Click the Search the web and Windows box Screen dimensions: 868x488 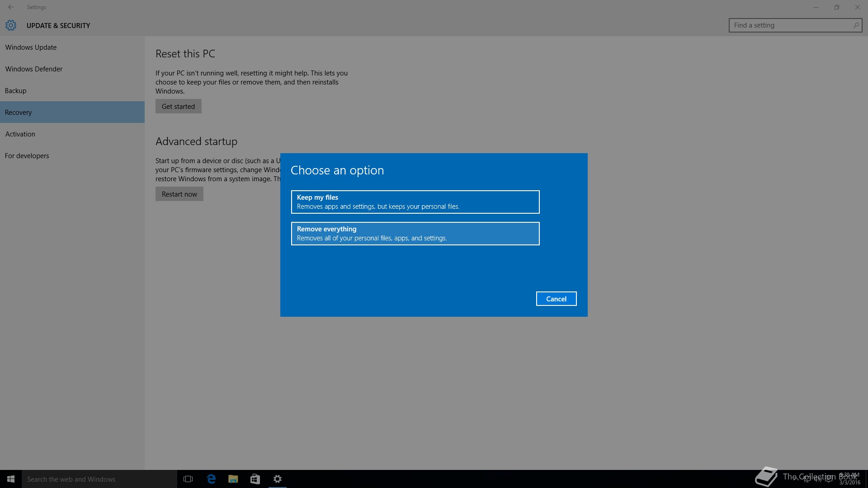[x=99, y=479]
